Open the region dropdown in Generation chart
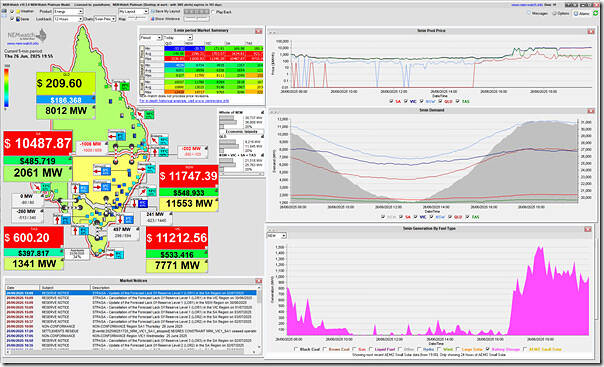604x367 pixels. pos(277,235)
